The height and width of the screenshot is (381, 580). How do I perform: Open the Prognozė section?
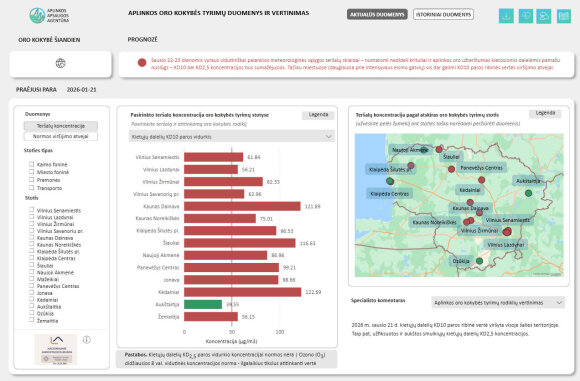[142, 39]
